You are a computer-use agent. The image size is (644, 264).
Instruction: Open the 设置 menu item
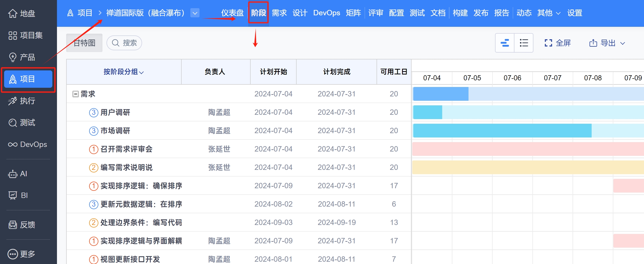(x=575, y=13)
